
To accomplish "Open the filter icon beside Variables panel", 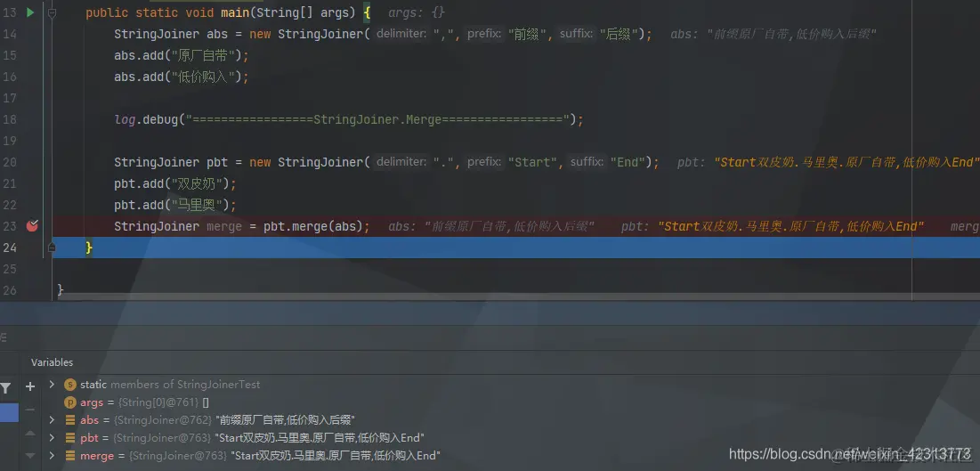I will click(x=5, y=389).
